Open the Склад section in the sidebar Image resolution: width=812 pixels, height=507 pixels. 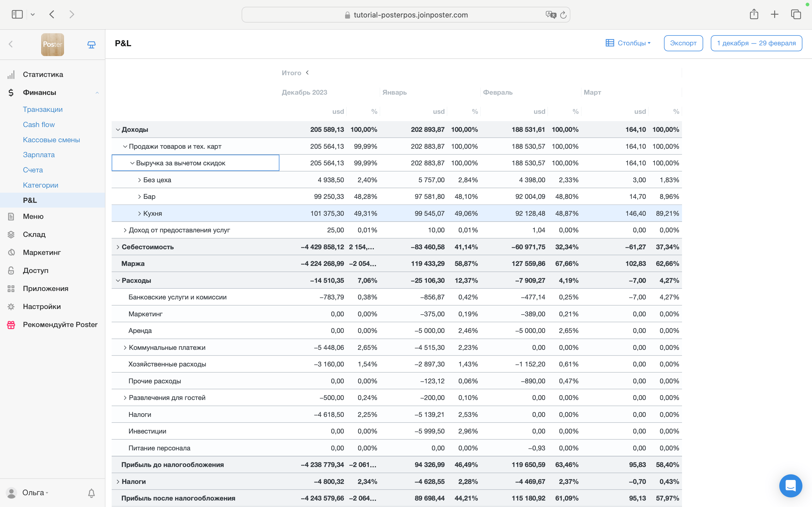(x=34, y=234)
